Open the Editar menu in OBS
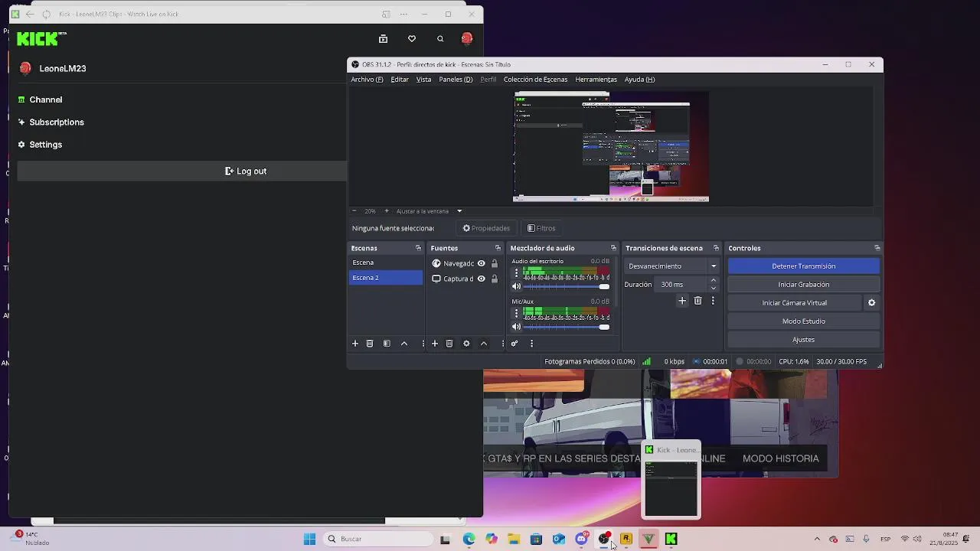 pyautogui.click(x=400, y=80)
